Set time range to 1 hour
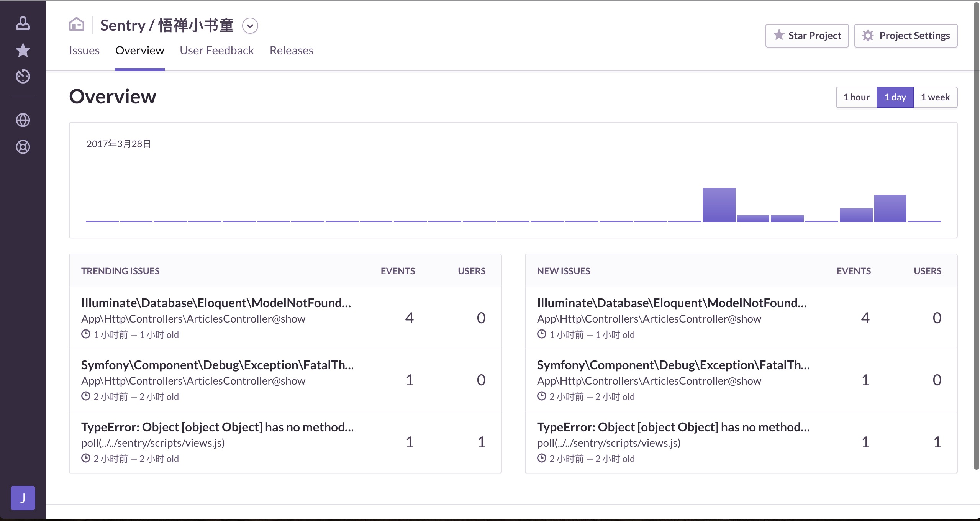The width and height of the screenshot is (980, 521). [856, 97]
